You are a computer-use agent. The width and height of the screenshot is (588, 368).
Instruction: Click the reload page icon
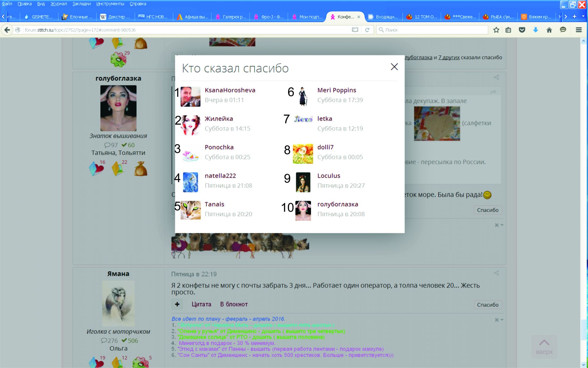point(367,30)
